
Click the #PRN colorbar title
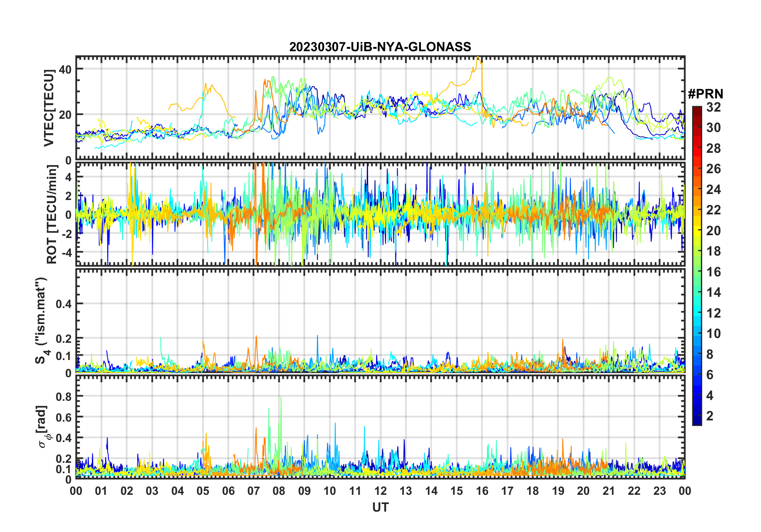coord(705,94)
